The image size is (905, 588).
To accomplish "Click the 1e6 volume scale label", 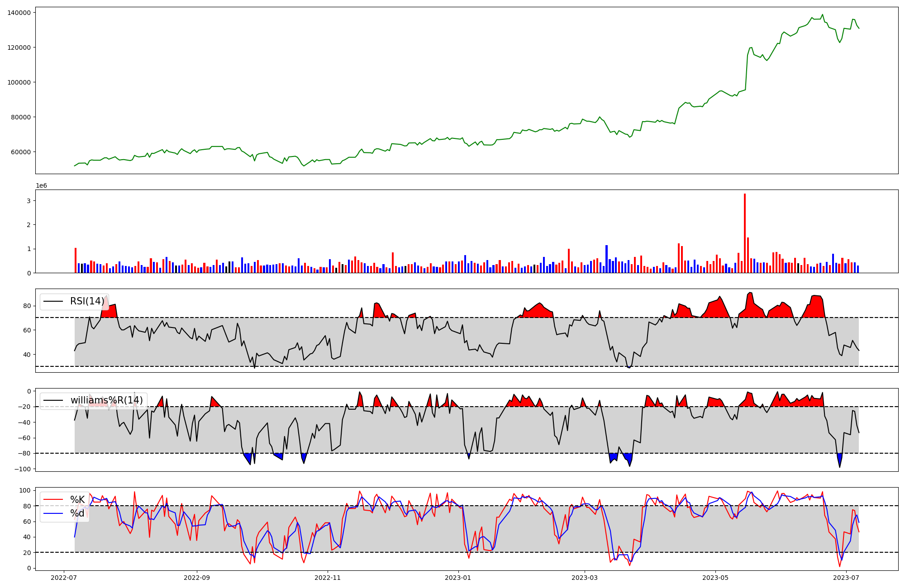I will tap(41, 186).
